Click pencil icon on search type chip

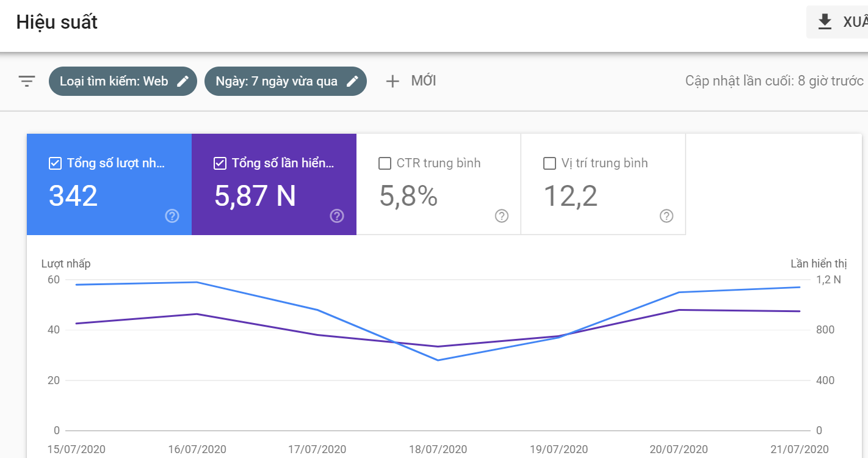[183, 81]
